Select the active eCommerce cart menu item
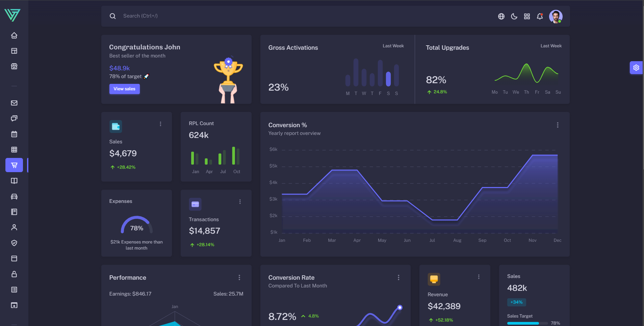The image size is (644, 326). coord(14,165)
